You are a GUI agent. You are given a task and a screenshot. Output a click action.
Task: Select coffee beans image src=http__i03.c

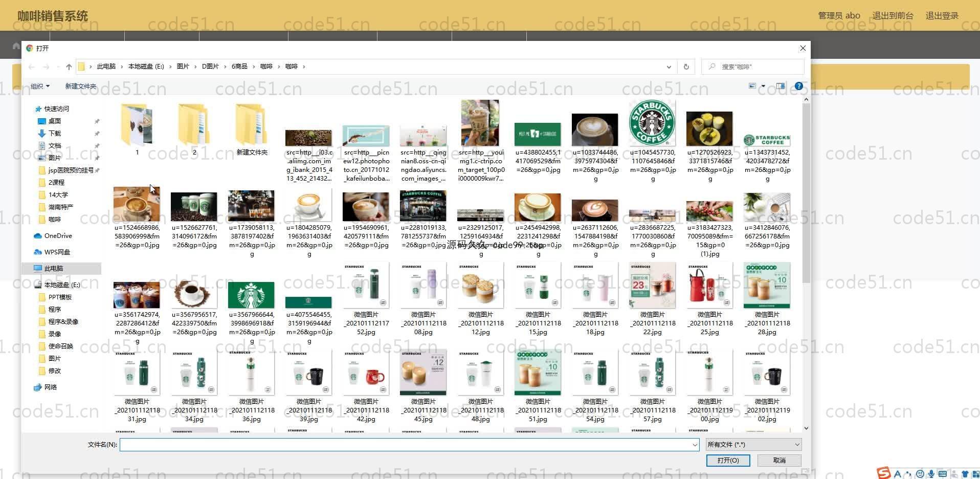click(308, 138)
